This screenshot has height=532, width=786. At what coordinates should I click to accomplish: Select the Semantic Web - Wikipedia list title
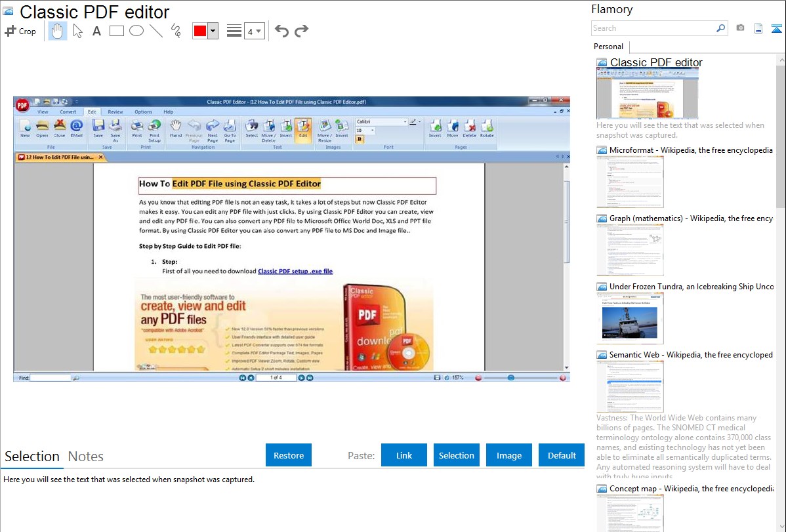click(x=691, y=355)
